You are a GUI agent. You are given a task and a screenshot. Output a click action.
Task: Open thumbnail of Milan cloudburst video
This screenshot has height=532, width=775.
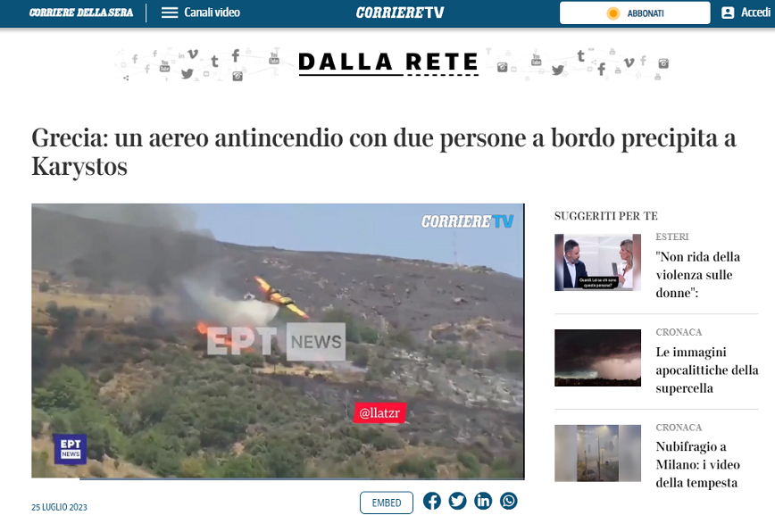[x=597, y=453]
